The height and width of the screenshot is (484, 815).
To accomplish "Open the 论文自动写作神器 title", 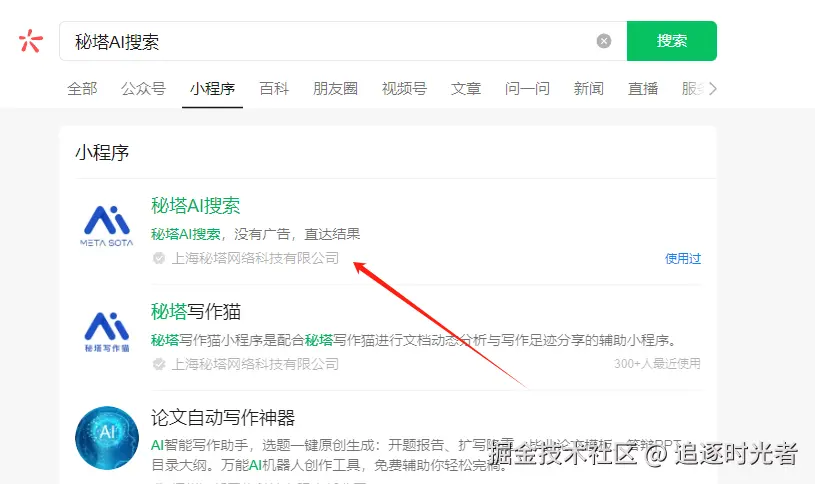I will (x=223, y=417).
